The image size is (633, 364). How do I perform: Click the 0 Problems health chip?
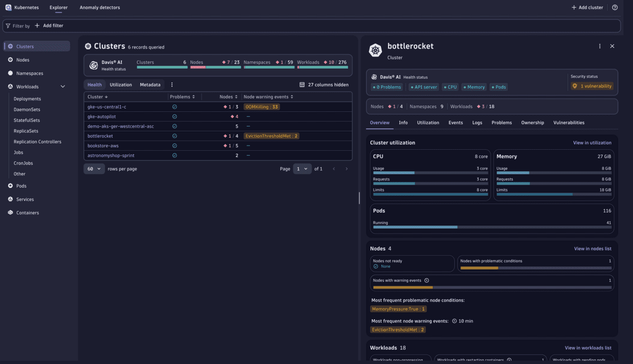[387, 87]
